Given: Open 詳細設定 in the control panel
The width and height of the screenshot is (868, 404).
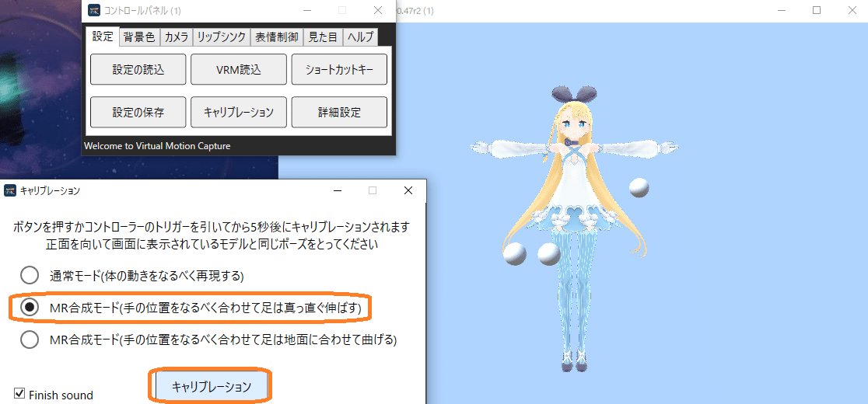Looking at the screenshot, I should (x=339, y=112).
